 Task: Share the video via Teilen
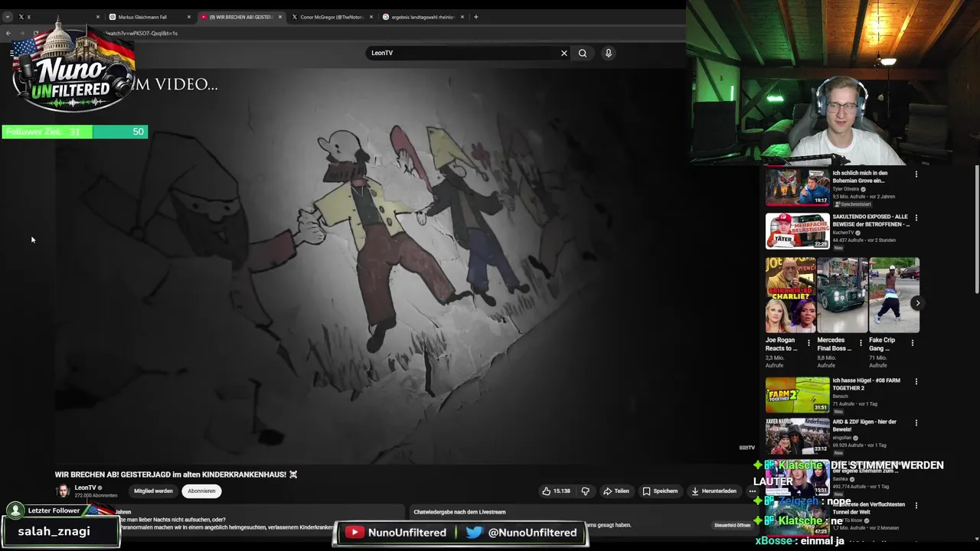[616, 491]
